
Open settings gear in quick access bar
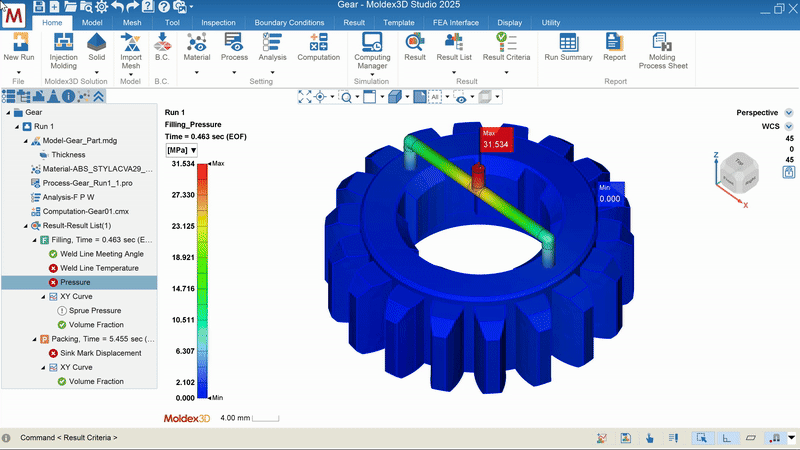(x=102, y=7)
